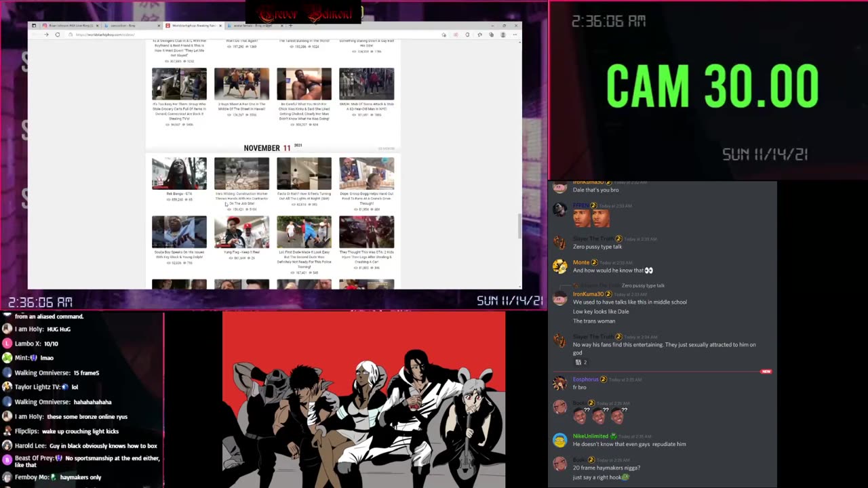
Task: Open the Soulja Boy Speaks video thumbnail
Action: click(179, 232)
